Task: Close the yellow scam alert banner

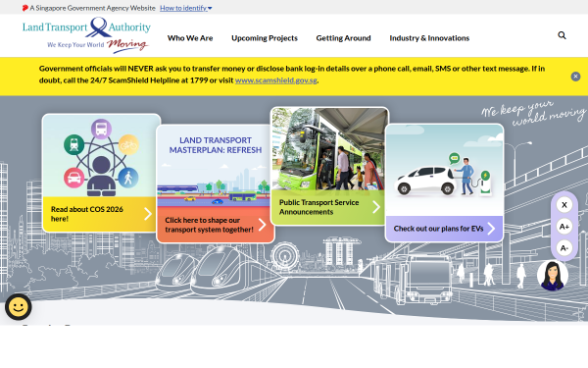Action: pos(575,77)
